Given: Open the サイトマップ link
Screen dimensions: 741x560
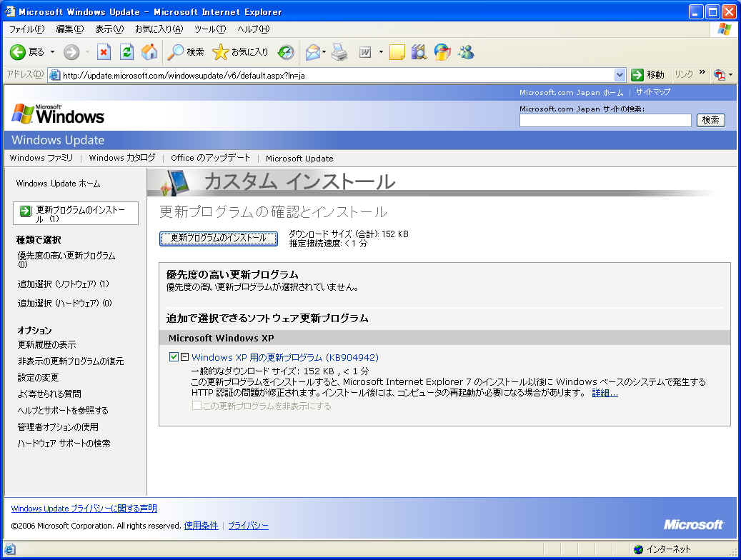Looking at the screenshot, I should click(652, 92).
